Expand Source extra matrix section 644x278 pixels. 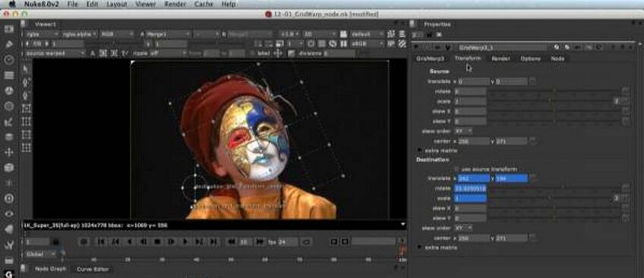(420, 150)
